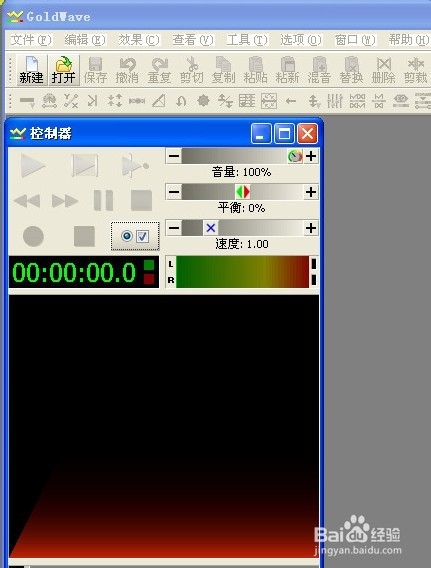Screen dimensions: 431x568
Task: Open the control properties button with checkmark
Action: click(x=135, y=236)
